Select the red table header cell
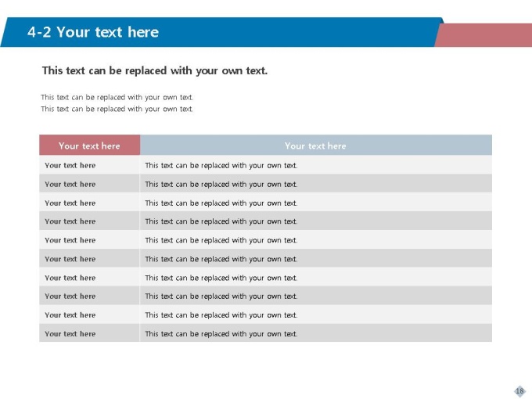 [x=89, y=146]
